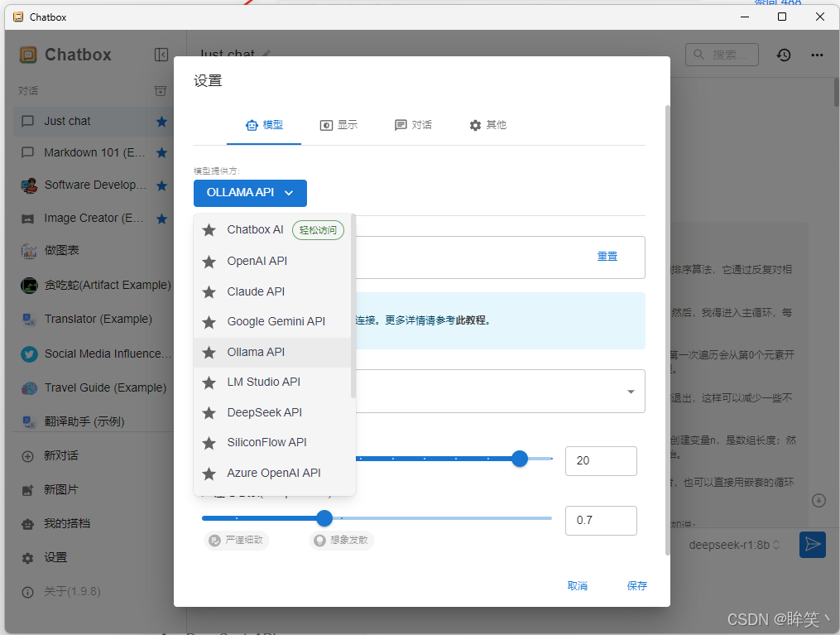
Task: Click the star icon beside Claude API
Action: tap(209, 292)
